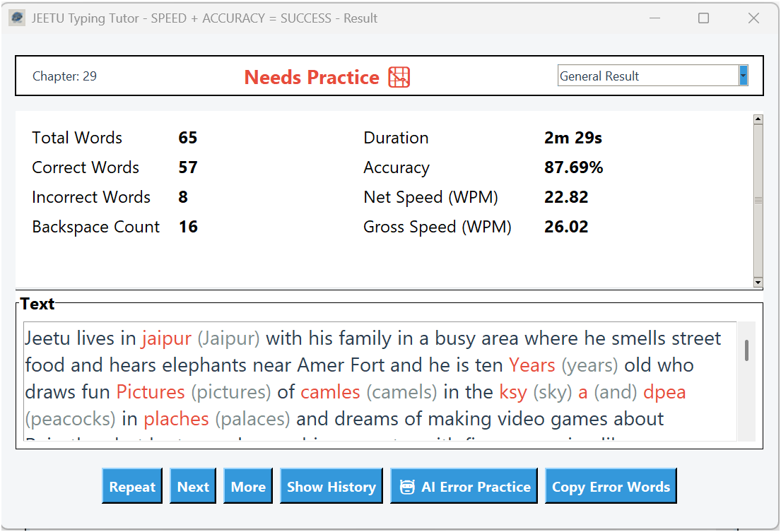The width and height of the screenshot is (781, 532).
Task: Click the Chapter: 29 label
Action: pos(64,76)
